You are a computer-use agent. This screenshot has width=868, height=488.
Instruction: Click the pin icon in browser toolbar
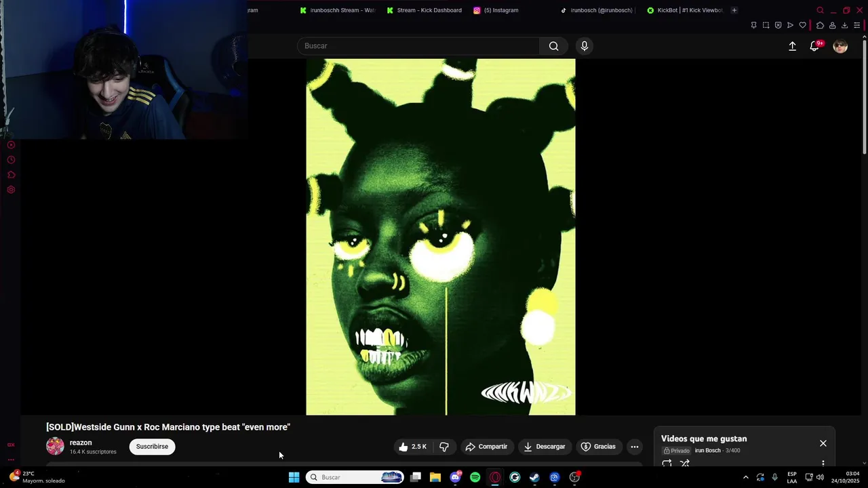pos(753,25)
